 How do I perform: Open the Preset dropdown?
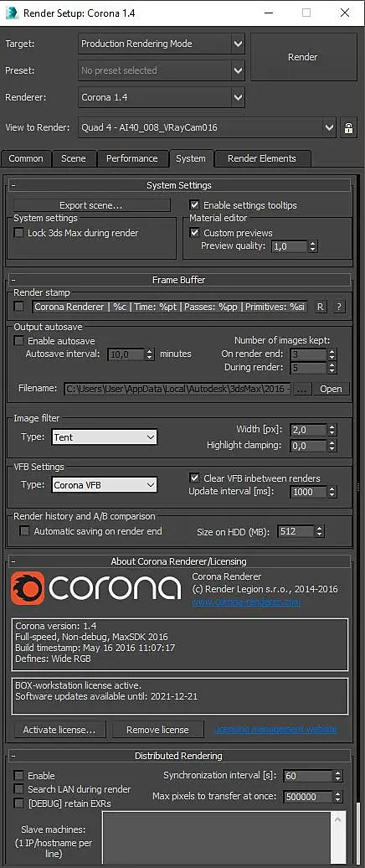pyautogui.click(x=162, y=70)
